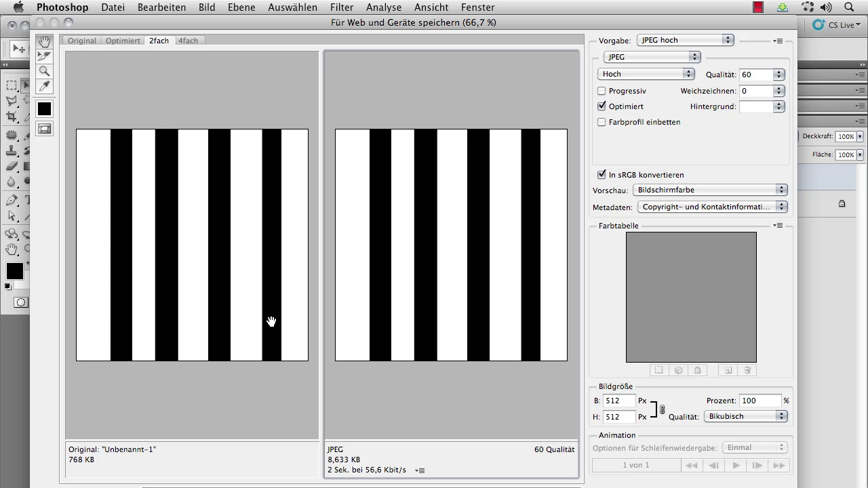Click the web-safe cube icon under the color table
868x488 pixels.
coord(678,370)
